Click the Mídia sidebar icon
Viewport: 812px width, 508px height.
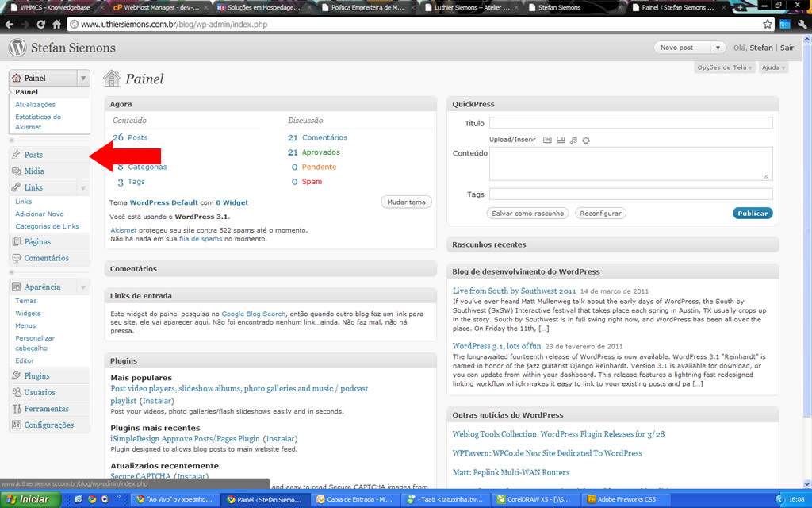pos(16,171)
